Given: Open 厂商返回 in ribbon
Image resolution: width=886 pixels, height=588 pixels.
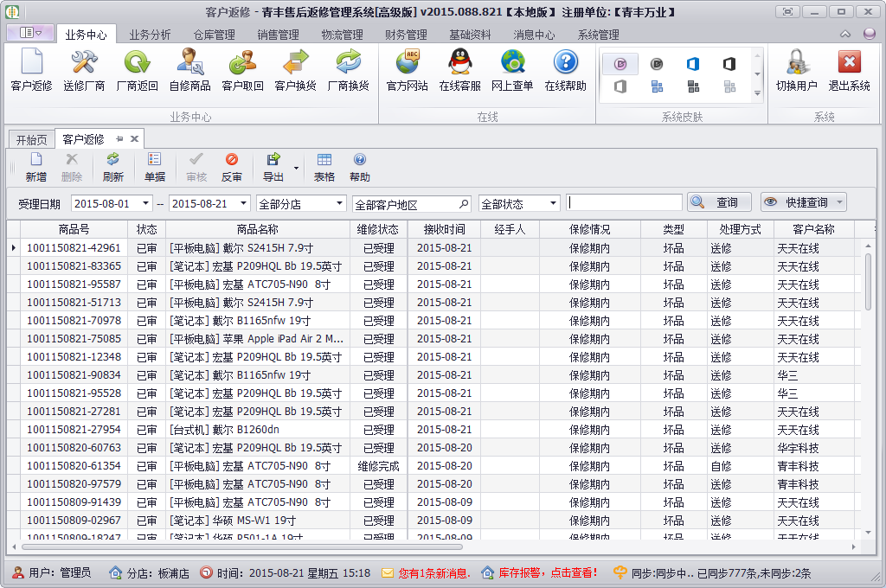Looking at the screenshot, I should coord(137,71).
